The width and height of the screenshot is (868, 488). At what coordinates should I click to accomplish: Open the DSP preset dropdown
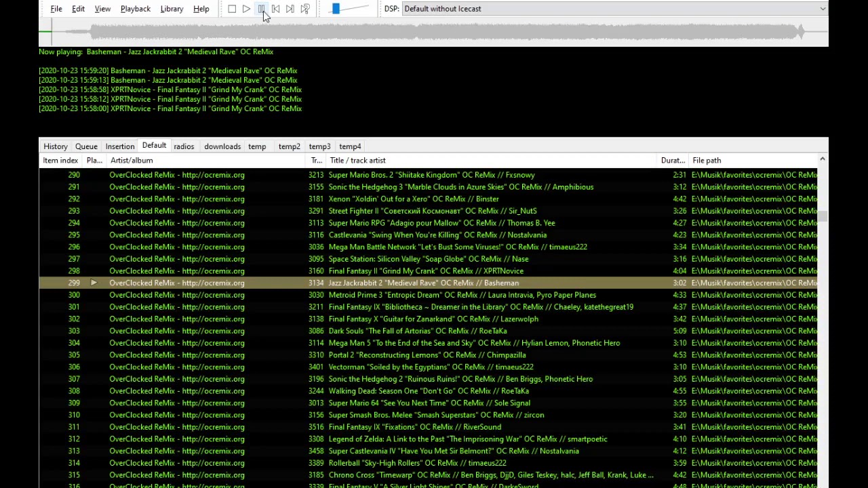[615, 9]
